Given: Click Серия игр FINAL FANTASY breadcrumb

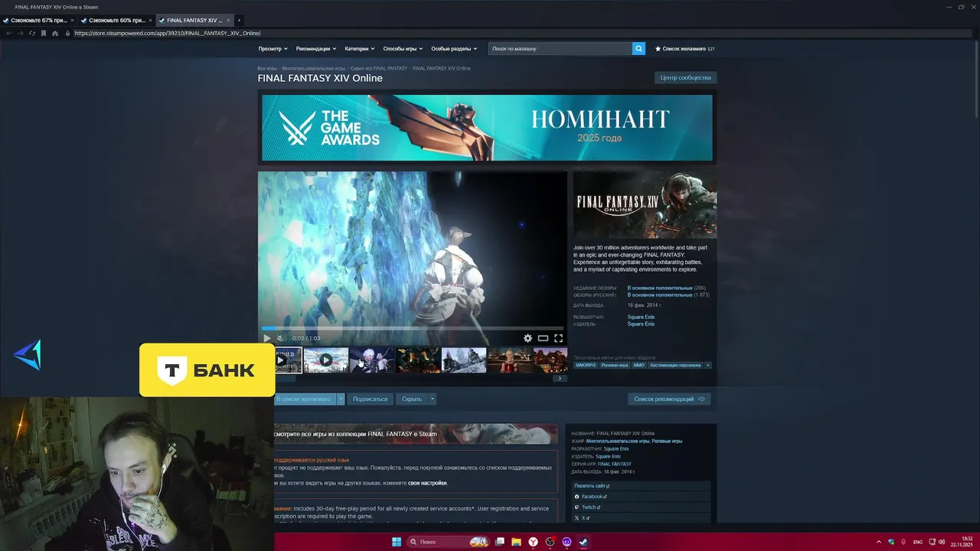Looking at the screenshot, I should coord(379,68).
